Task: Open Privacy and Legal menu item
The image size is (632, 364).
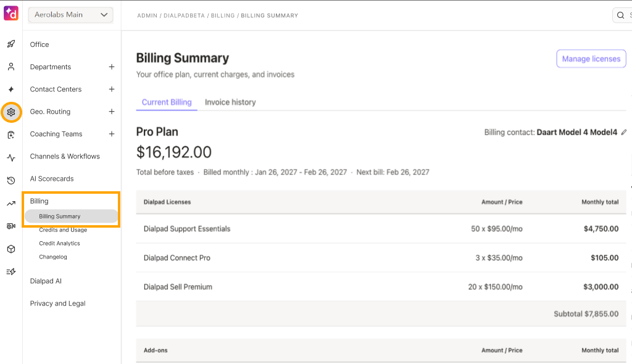Action: [57, 304]
